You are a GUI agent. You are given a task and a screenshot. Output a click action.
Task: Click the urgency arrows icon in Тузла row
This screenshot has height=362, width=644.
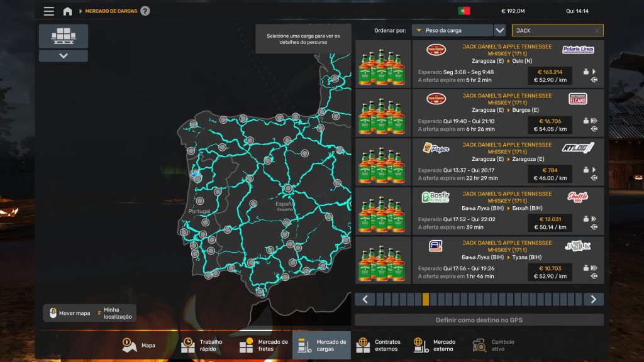[594, 268]
